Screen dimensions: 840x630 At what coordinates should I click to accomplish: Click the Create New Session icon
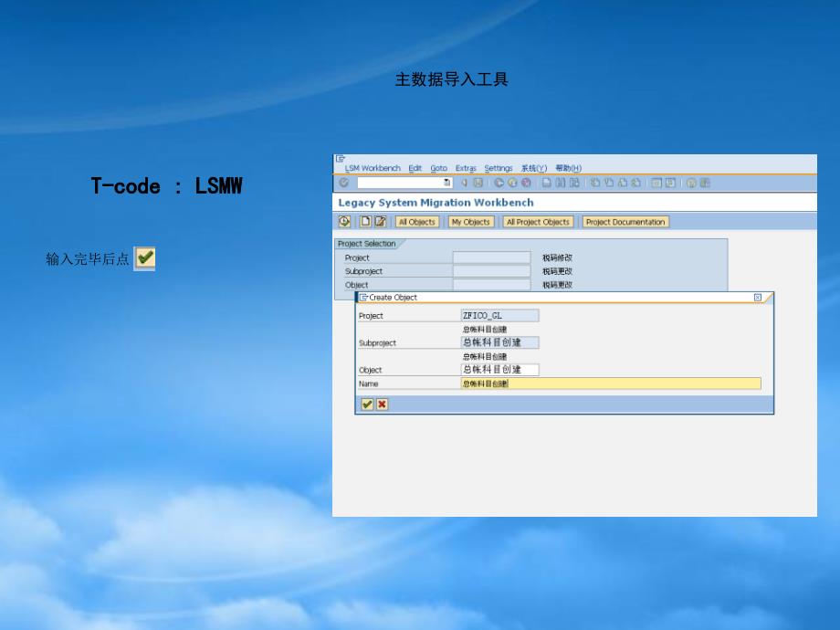[656, 183]
